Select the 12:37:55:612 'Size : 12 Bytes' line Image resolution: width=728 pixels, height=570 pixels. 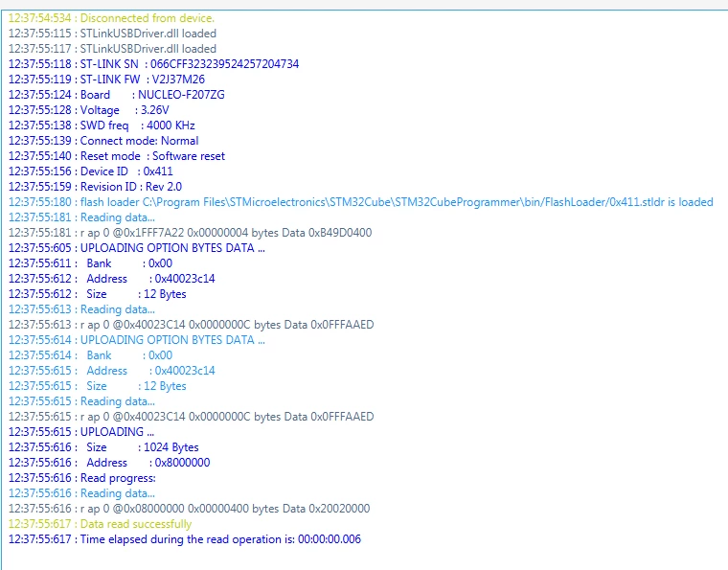[98, 294]
